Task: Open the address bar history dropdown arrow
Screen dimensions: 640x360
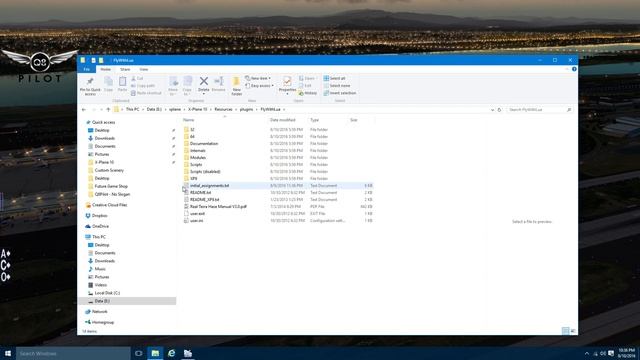Action: 492,110
